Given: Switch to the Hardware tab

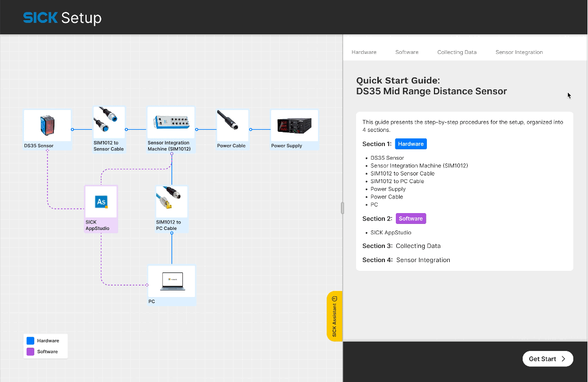Looking at the screenshot, I should 364,52.
